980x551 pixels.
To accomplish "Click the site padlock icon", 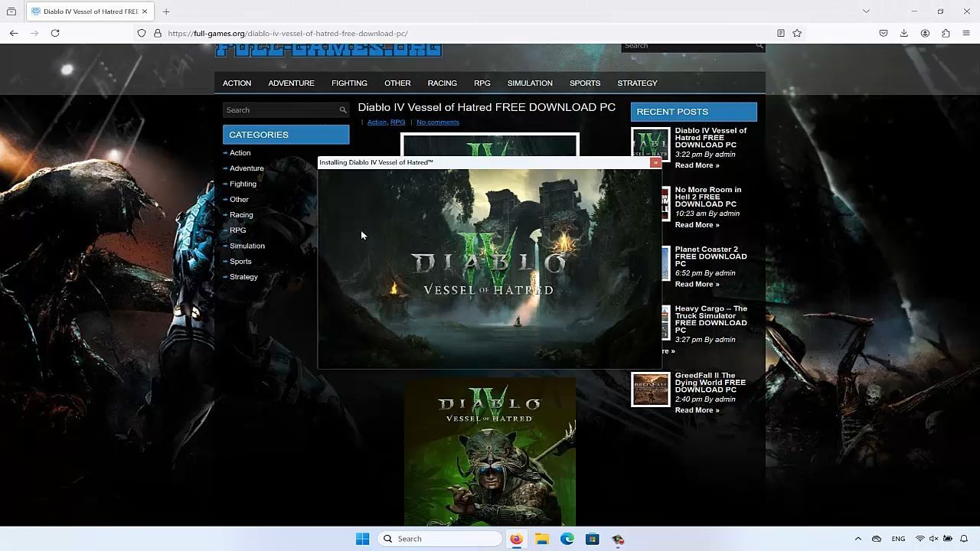I will pyautogui.click(x=158, y=33).
